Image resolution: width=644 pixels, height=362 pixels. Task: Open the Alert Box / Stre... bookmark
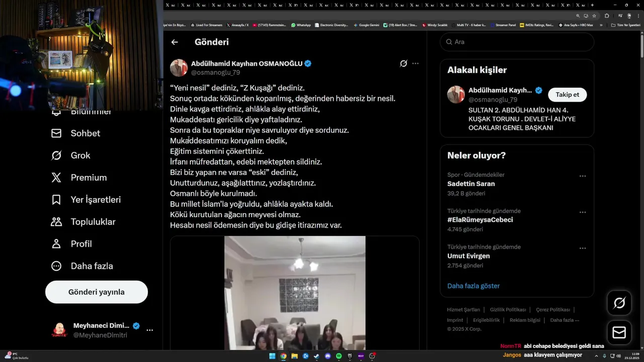click(x=400, y=25)
